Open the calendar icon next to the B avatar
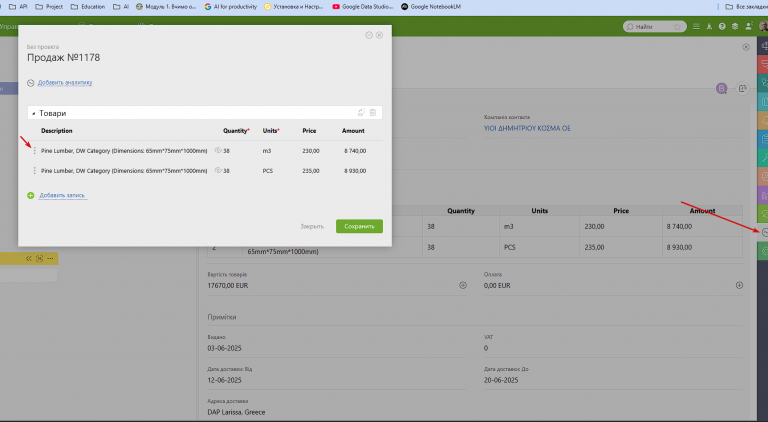The image size is (768, 422). (743, 89)
